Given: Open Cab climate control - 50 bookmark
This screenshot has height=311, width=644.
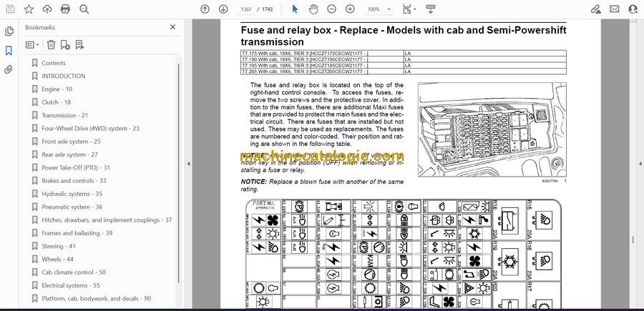Looking at the screenshot, I should (x=74, y=272).
